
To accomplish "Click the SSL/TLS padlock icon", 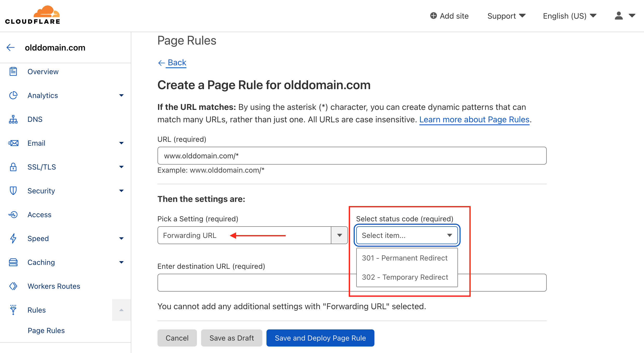I will 13,167.
